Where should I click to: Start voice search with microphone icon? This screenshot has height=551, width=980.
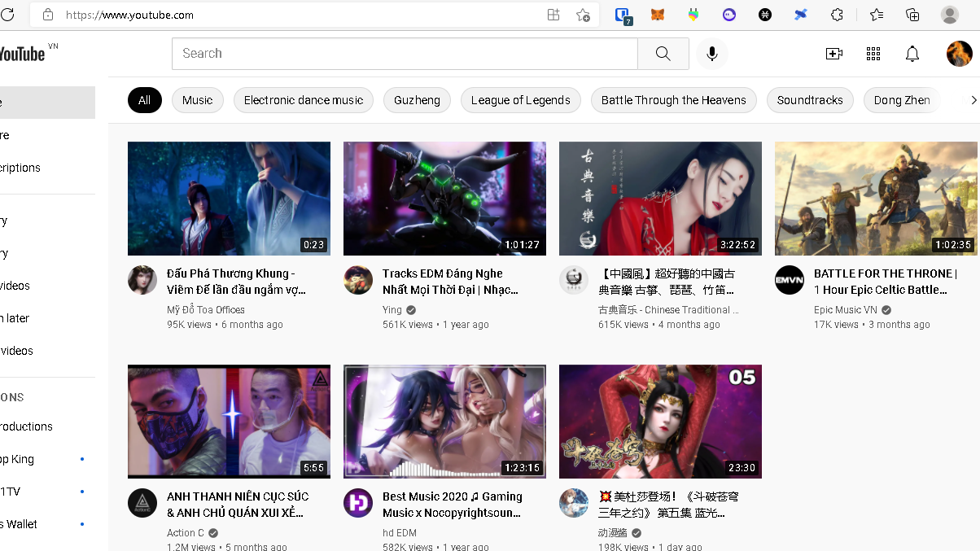pyautogui.click(x=712, y=54)
